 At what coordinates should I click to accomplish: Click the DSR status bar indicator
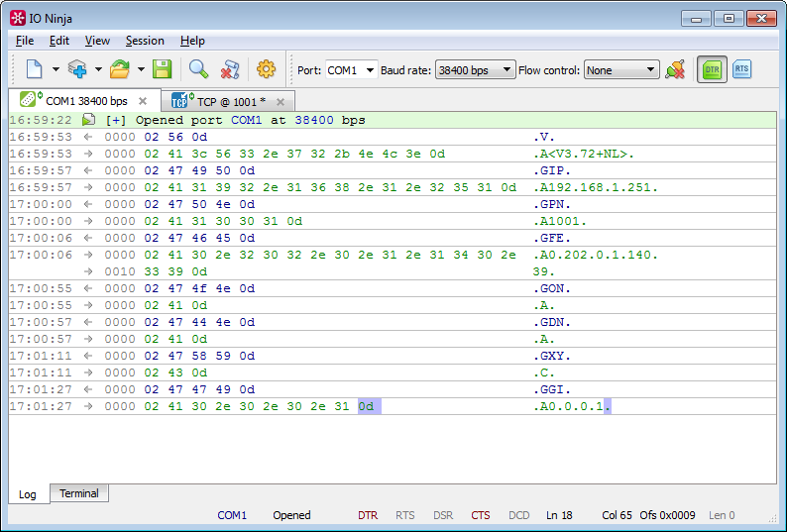click(x=443, y=515)
